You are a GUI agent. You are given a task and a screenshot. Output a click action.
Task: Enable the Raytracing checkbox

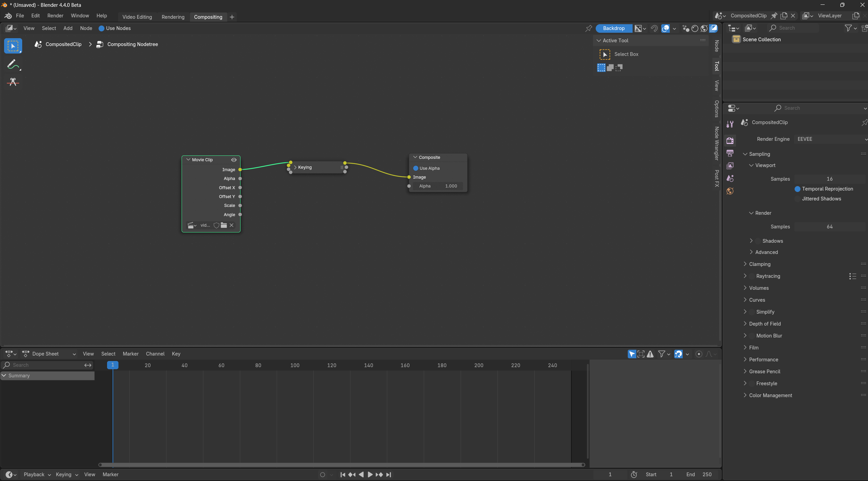[752, 276]
